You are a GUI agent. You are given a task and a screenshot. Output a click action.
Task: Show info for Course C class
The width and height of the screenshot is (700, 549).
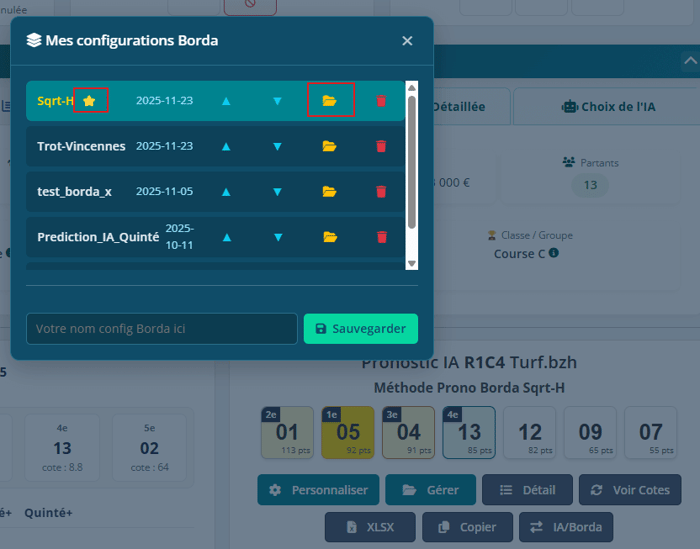[554, 253]
